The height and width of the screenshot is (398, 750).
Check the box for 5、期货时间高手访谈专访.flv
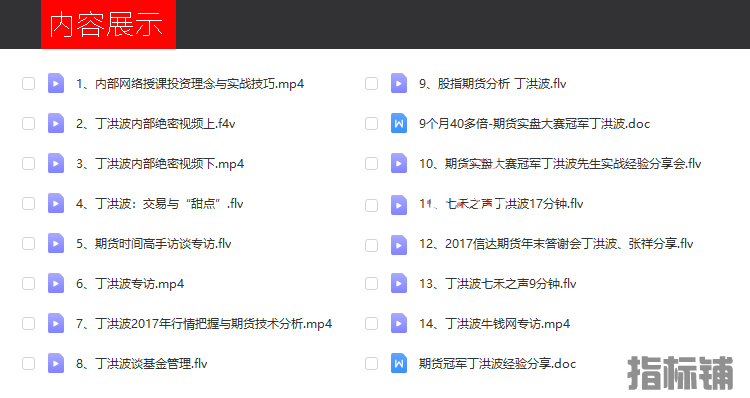[29, 243]
